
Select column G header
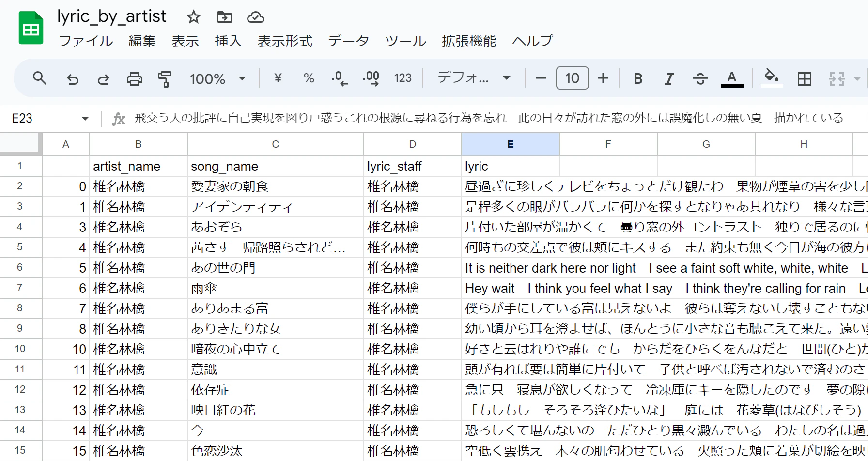coord(706,144)
